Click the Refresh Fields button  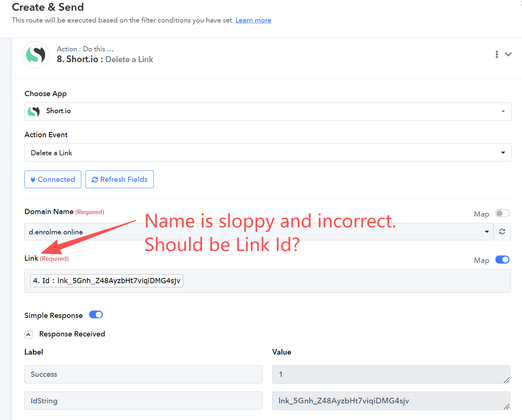coord(119,179)
